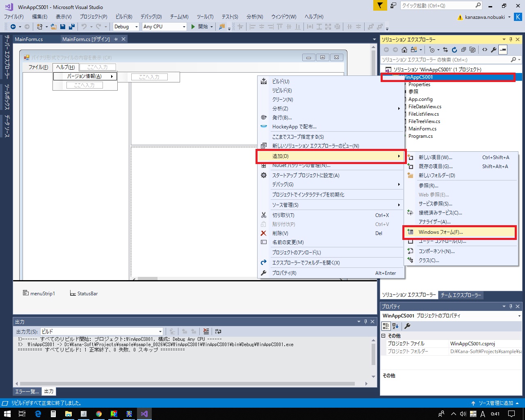Click the Sync with Active Document icon
This screenshot has width=525, height=420.
click(x=445, y=50)
